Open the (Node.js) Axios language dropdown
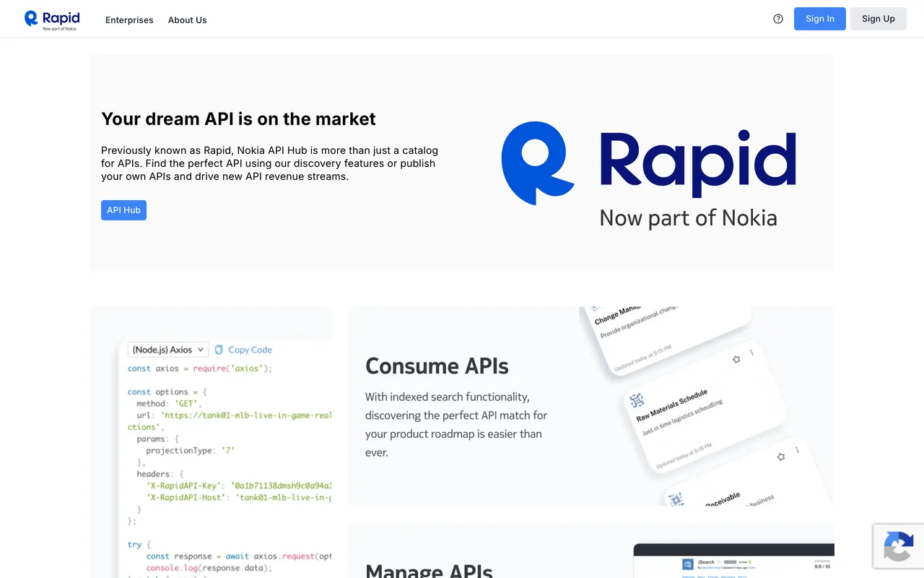The height and width of the screenshot is (578, 924). point(168,350)
